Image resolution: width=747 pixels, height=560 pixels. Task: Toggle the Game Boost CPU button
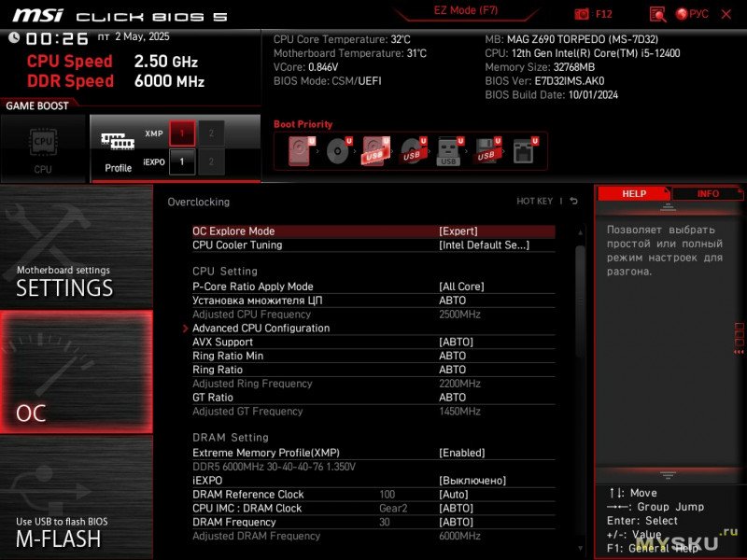(43, 148)
